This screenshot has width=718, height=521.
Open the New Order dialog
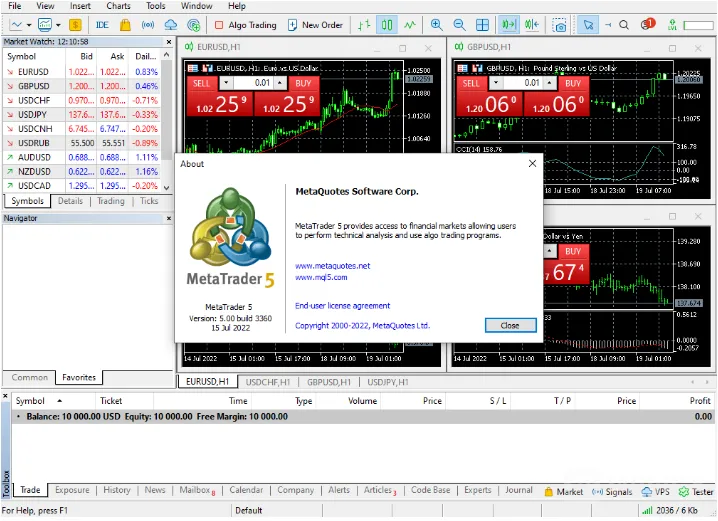[x=315, y=25]
